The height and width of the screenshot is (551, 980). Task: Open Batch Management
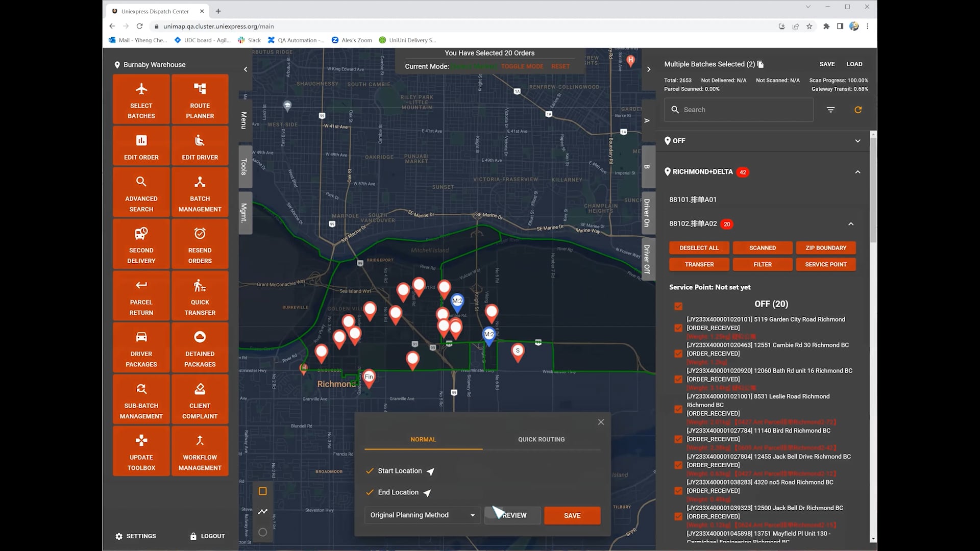[200, 192]
